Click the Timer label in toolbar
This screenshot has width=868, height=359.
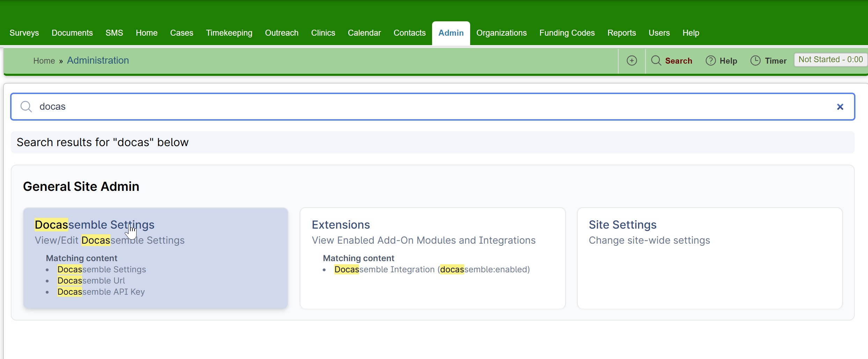click(x=776, y=61)
